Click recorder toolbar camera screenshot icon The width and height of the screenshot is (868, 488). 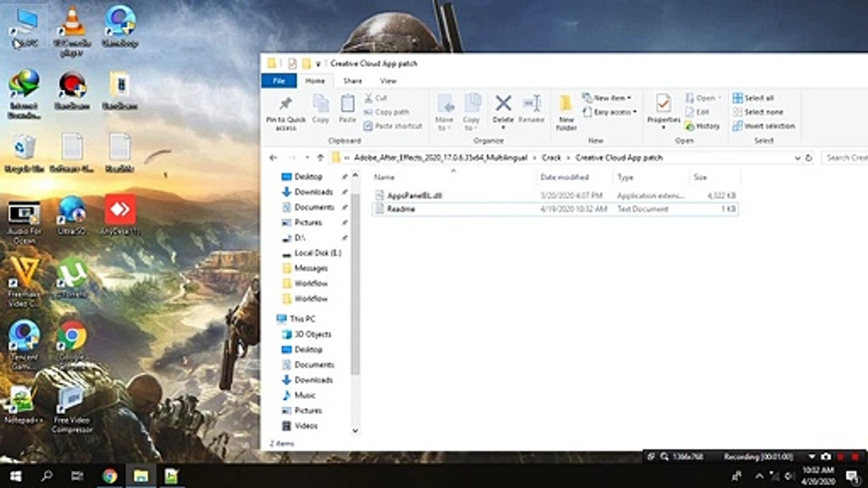826,456
